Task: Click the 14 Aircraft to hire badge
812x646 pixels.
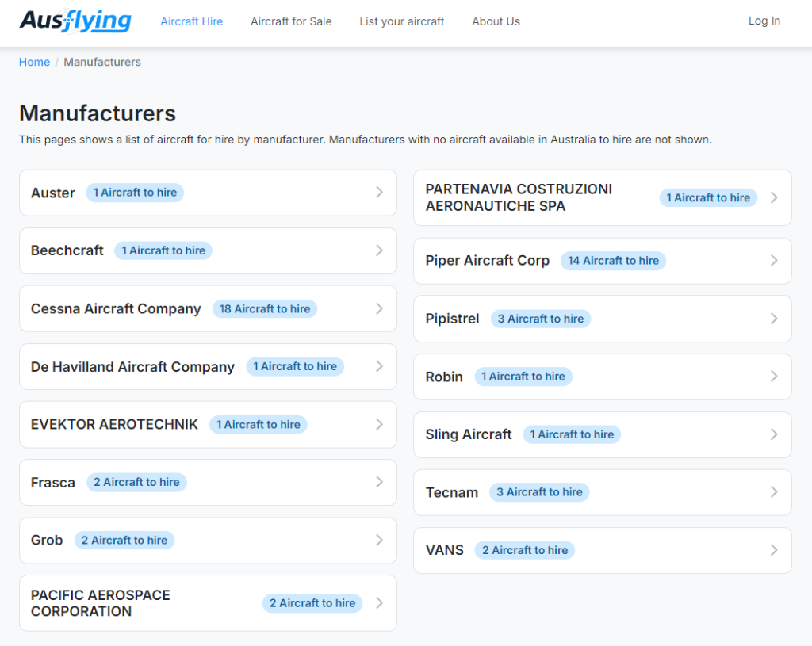Action: [613, 260]
